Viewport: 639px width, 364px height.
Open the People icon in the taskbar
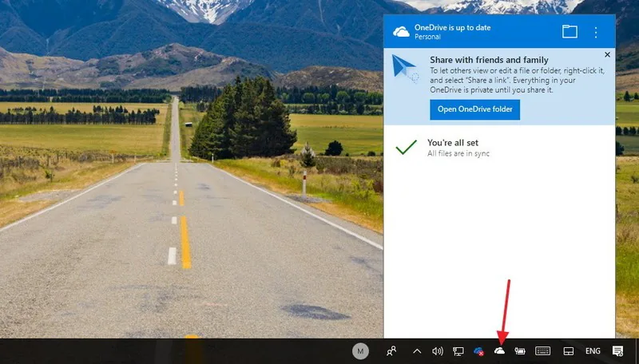click(391, 351)
